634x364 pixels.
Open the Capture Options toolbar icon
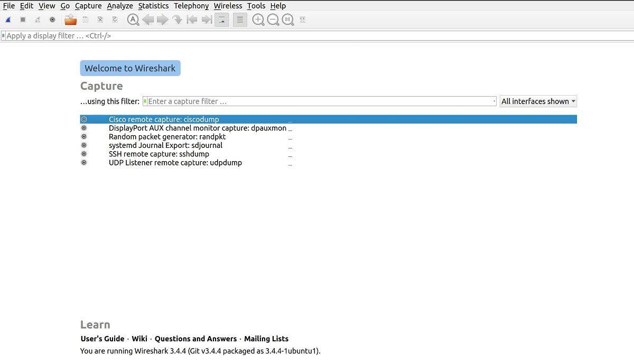tap(52, 20)
